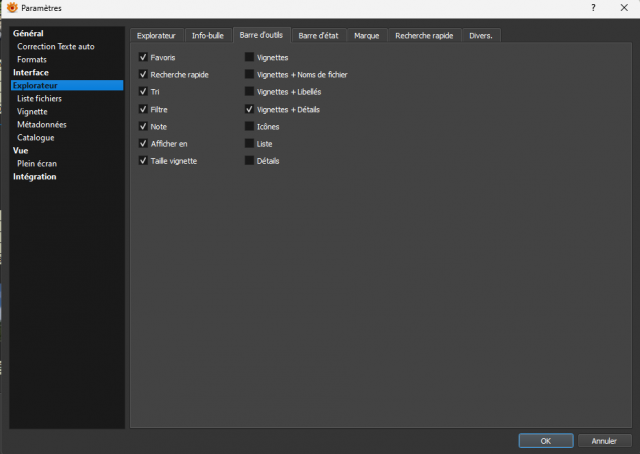Switch to Barre d'état tab
Image resolution: width=640 pixels, height=454 pixels.
318,36
